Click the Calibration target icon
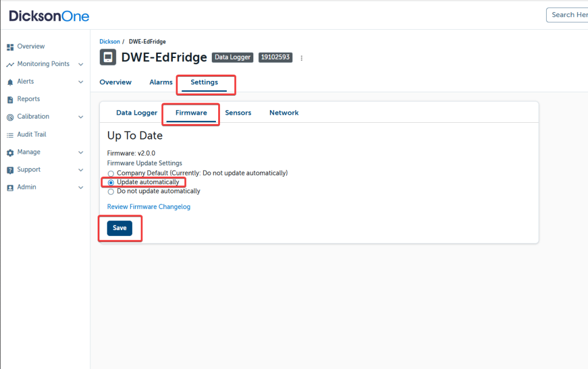Screen dimensions: 588x369 coord(10,117)
